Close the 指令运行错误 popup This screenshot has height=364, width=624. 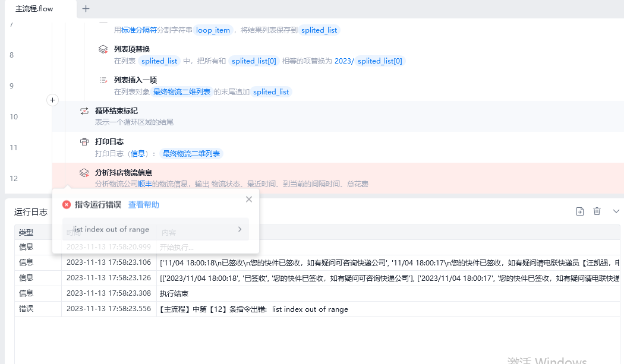pos(249,200)
